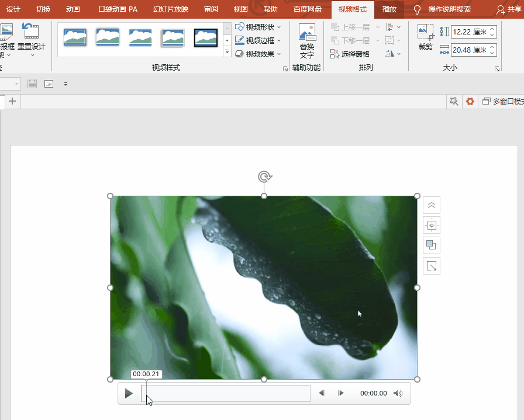
Task: Open the 设计 ribbon tab
Action: pos(13,9)
